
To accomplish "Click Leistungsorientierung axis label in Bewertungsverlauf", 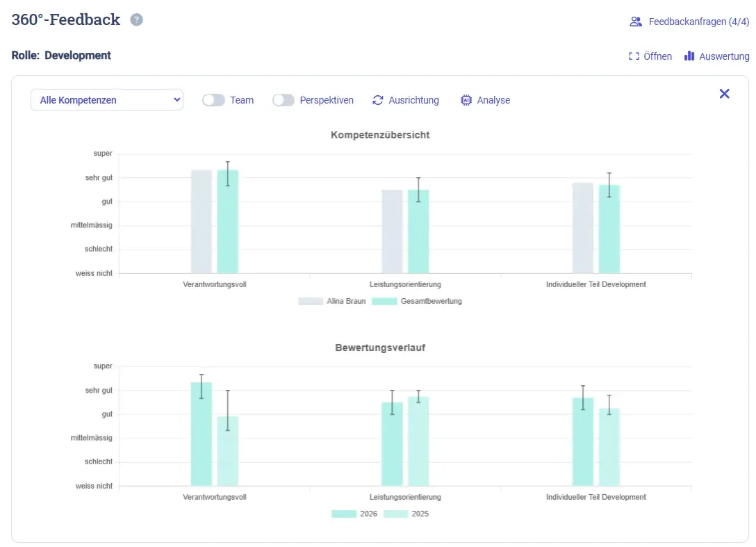I will pyautogui.click(x=405, y=497).
